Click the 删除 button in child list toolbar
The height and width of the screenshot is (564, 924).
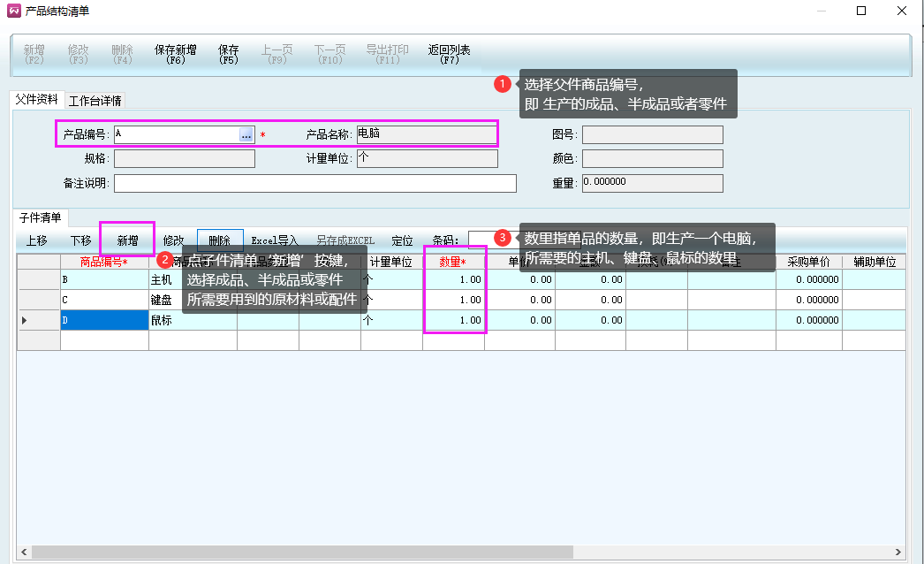point(219,240)
